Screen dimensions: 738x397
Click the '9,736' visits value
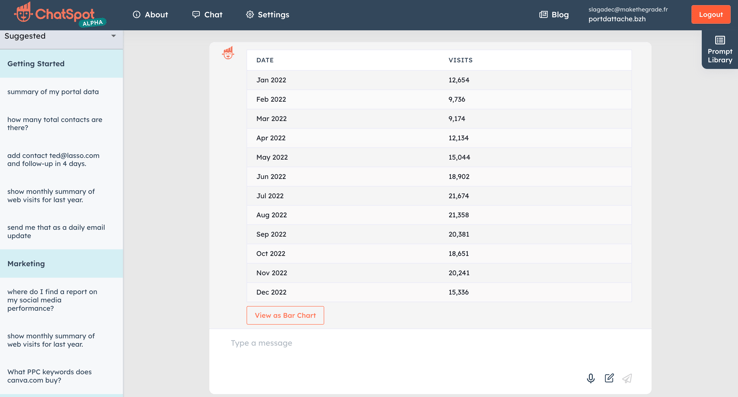pyautogui.click(x=457, y=99)
